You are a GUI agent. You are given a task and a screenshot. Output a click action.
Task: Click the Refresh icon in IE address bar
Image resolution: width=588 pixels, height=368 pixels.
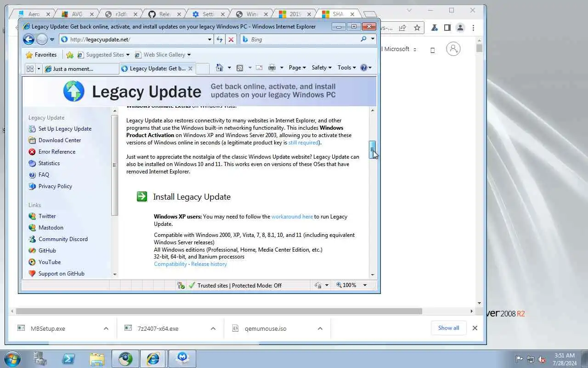pyautogui.click(x=220, y=40)
